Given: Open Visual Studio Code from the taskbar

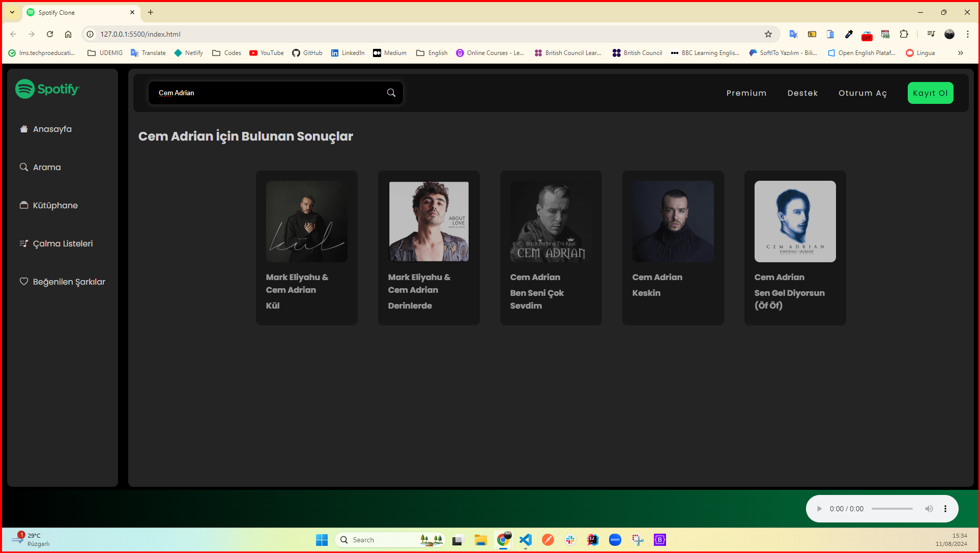Looking at the screenshot, I should pyautogui.click(x=526, y=540).
